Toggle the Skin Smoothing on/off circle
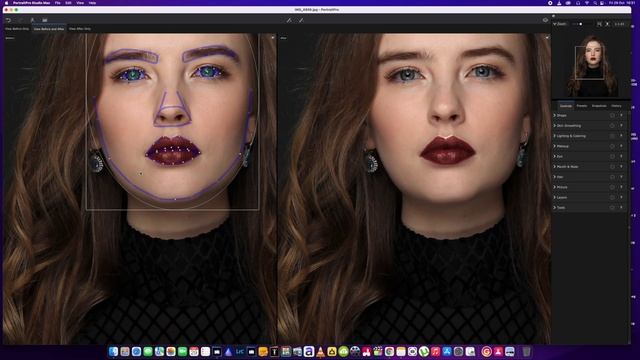The height and width of the screenshot is (360, 640). click(612, 126)
